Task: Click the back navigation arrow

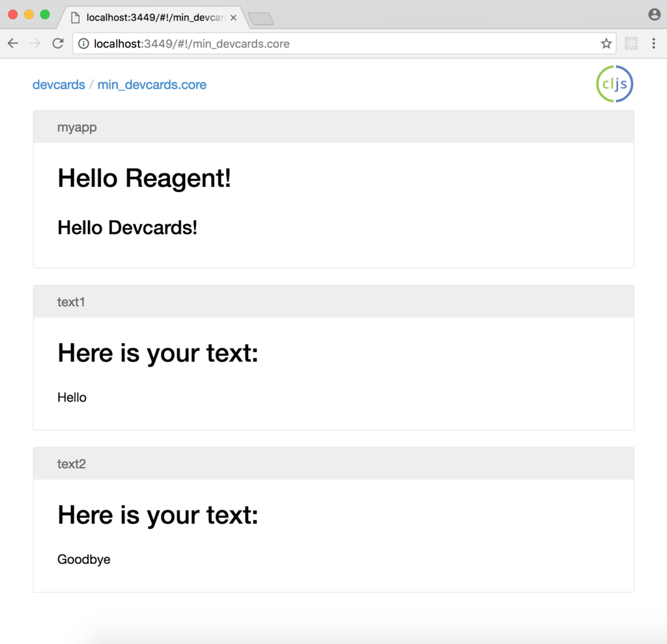Action: pos(12,43)
